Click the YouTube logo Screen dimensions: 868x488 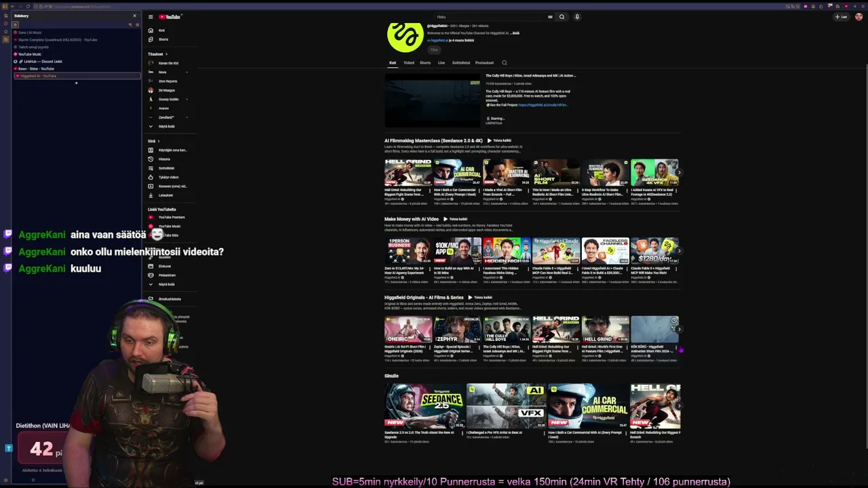[170, 17]
